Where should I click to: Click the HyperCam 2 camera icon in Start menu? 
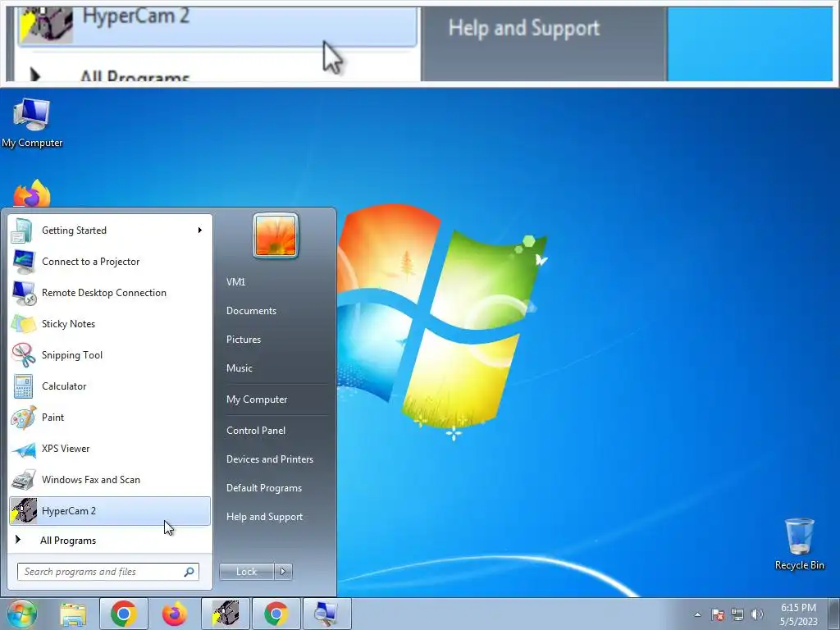tap(23, 510)
